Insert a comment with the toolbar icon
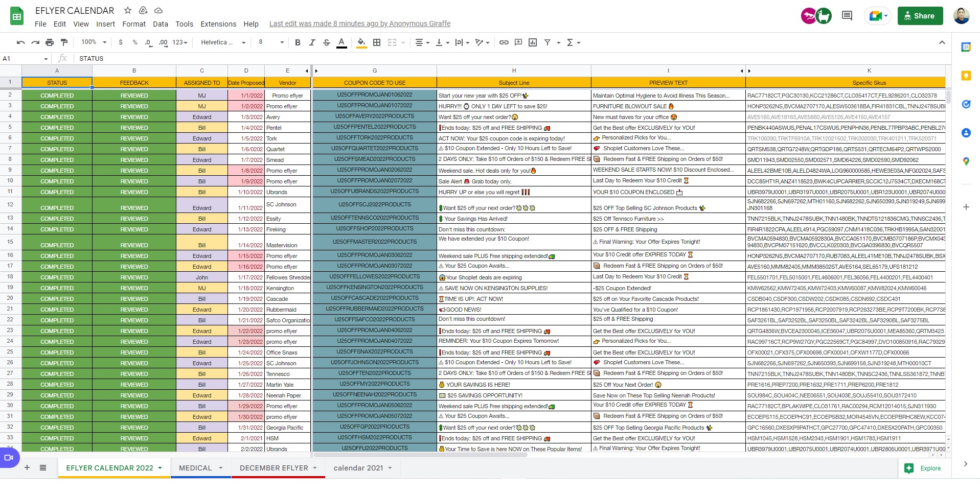 pos(518,42)
